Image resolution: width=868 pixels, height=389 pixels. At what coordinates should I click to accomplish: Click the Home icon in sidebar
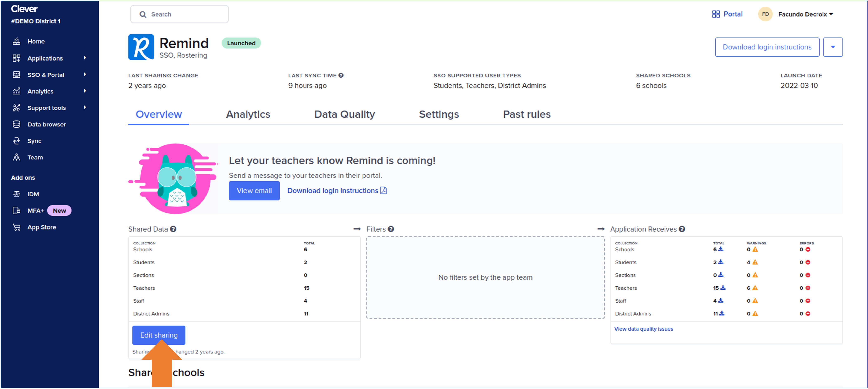17,41
